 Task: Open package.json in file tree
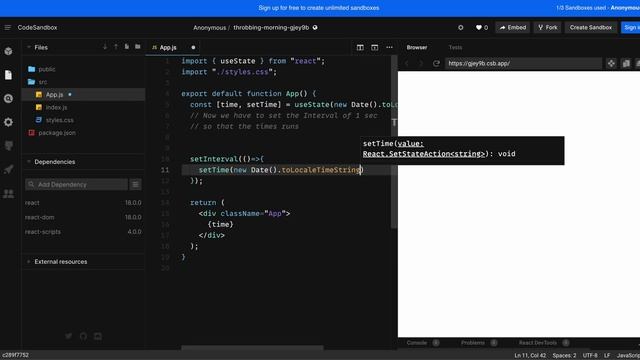pos(57,133)
